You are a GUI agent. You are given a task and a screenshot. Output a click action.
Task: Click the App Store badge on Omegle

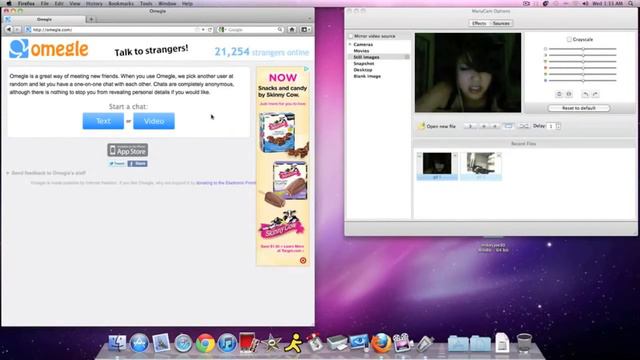(x=128, y=150)
